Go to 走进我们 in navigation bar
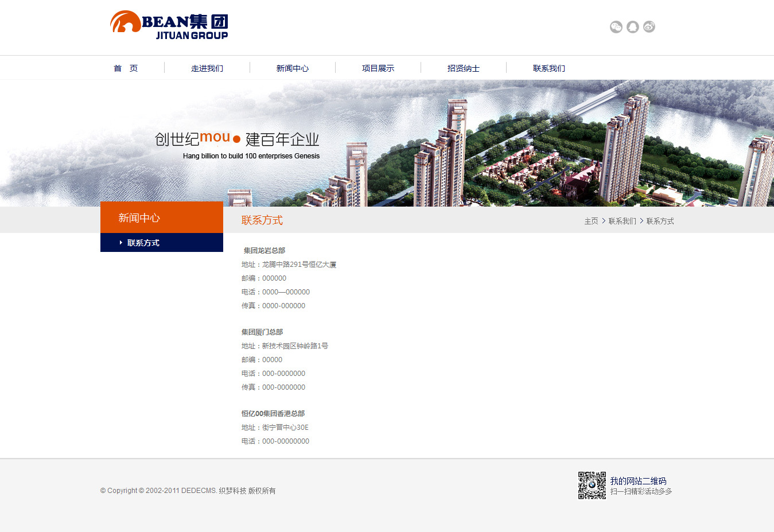This screenshot has width=774, height=532. (207, 68)
